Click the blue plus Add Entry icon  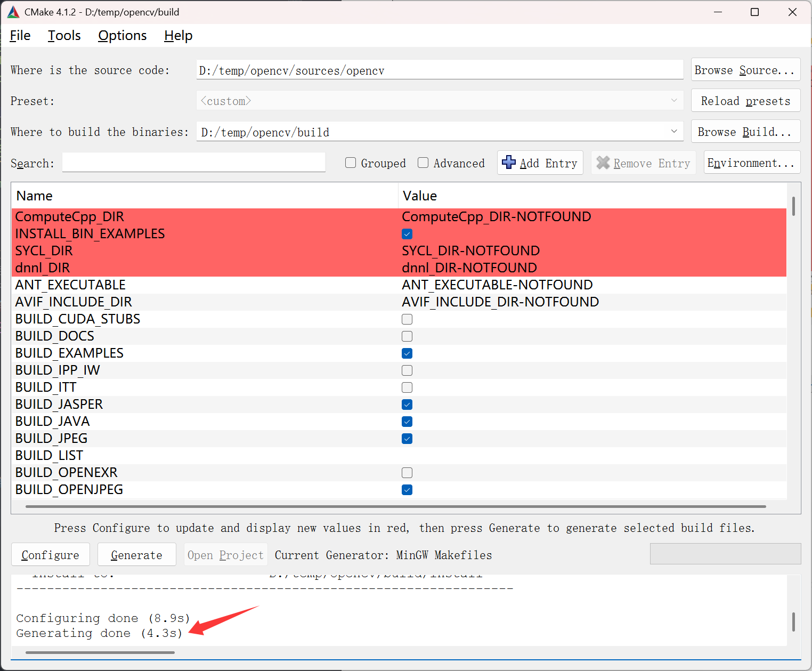click(x=509, y=163)
